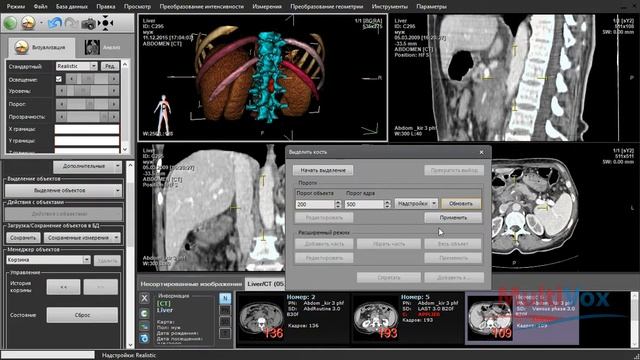Viewport: 640px width, 360px height.
Task: Click the four-arrow center view icon
Action: [x=105, y=23]
